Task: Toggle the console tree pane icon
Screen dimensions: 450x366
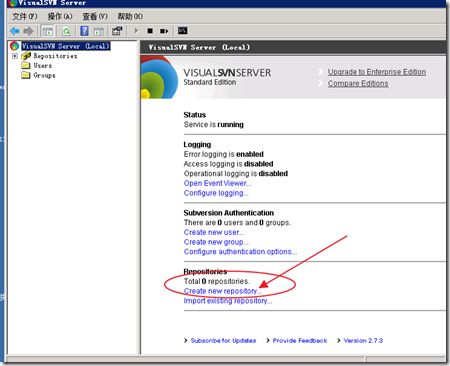Action: coord(48,31)
